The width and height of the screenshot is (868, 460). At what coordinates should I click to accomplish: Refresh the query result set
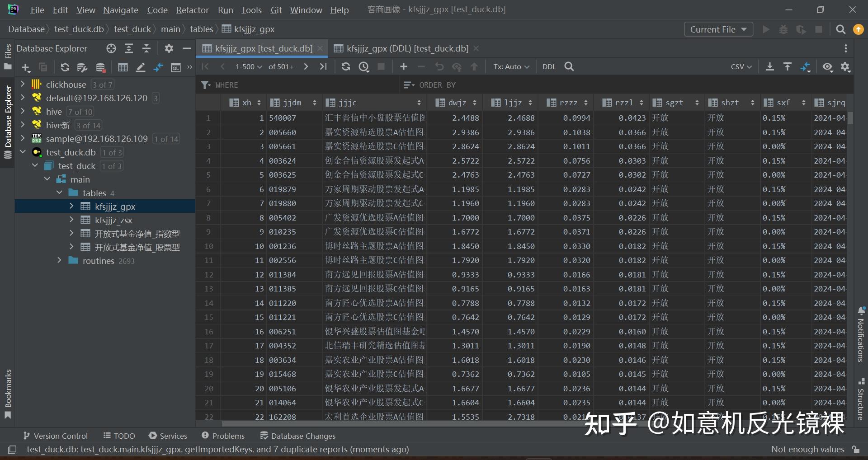coord(346,66)
